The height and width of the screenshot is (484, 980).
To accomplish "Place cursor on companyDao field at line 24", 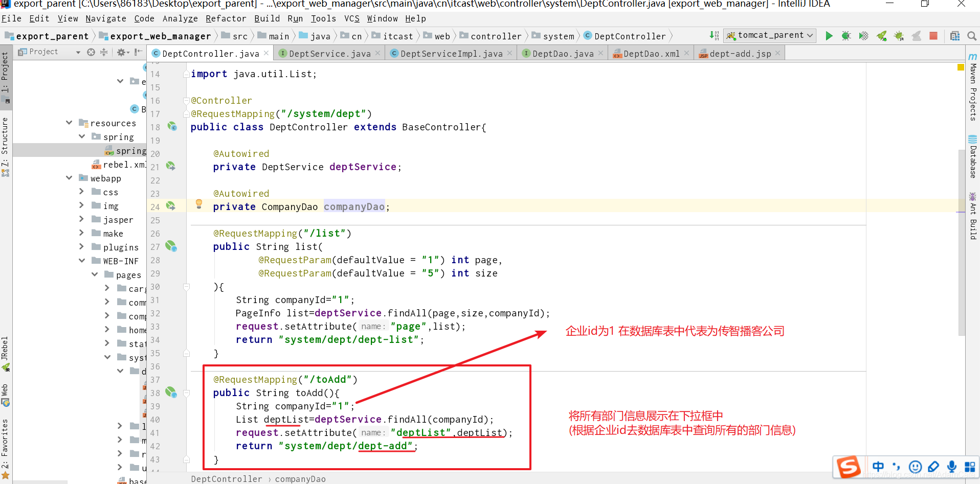I will tap(354, 206).
